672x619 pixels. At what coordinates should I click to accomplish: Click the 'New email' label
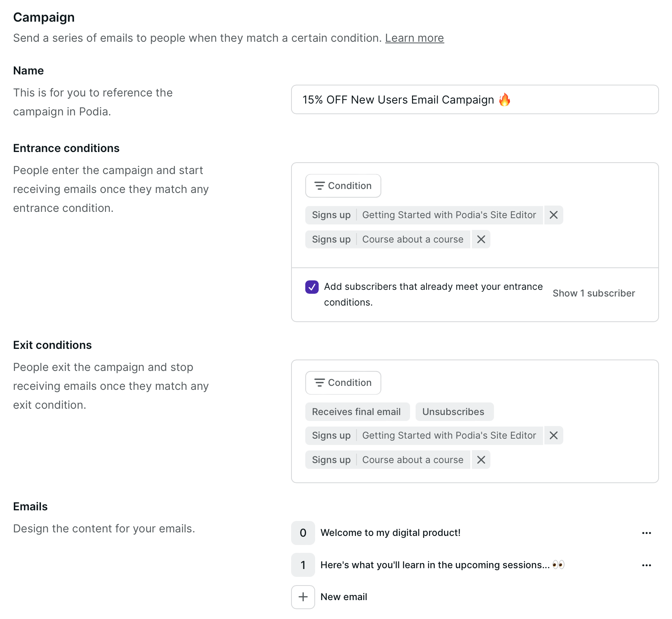(x=344, y=597)
